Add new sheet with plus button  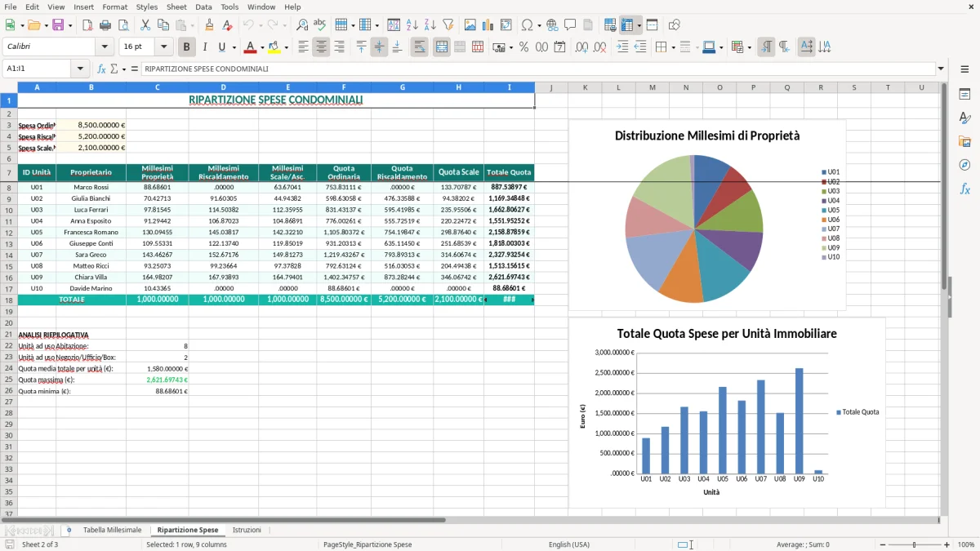(x=69, y=531)
